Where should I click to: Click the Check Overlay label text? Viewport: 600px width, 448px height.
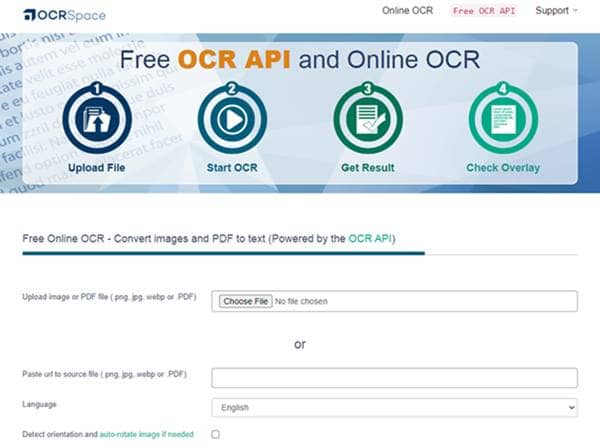pyautogui.click(x=503, y=168)
